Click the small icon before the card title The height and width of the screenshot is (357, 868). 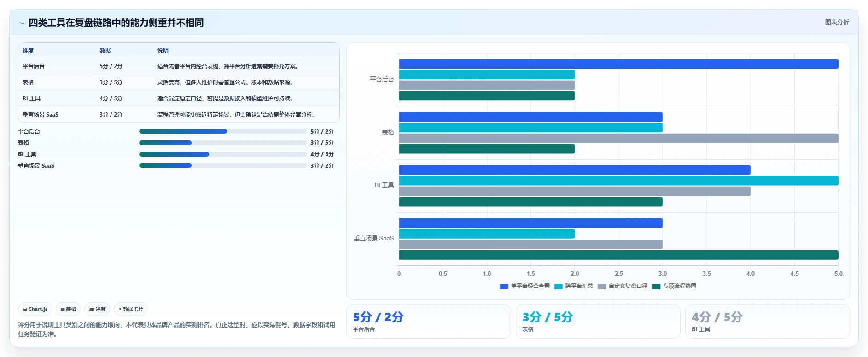[x=22, y=23]
